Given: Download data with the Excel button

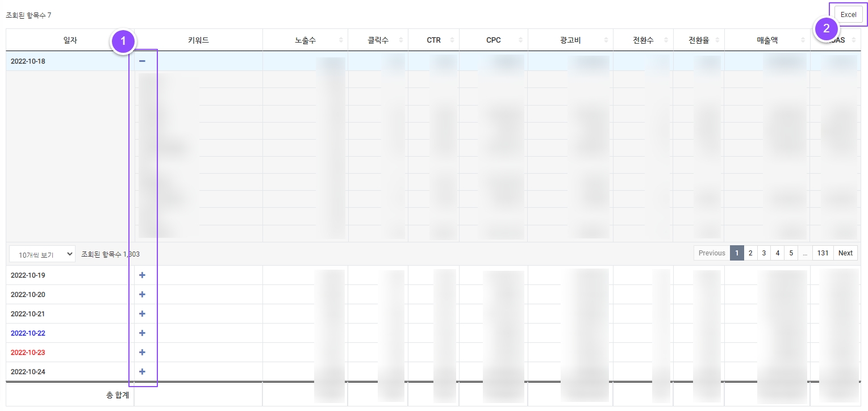Looking at the screenshot, I should pos(848,15).
